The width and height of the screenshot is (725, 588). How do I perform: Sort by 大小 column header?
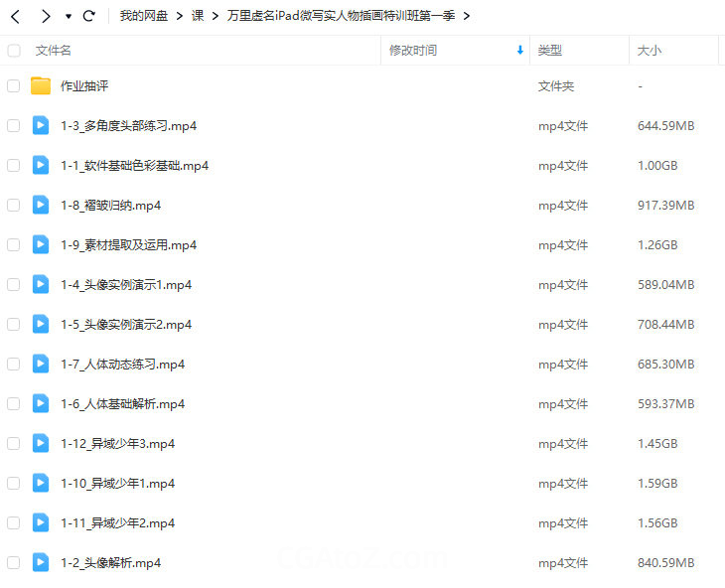click(650, 50)
